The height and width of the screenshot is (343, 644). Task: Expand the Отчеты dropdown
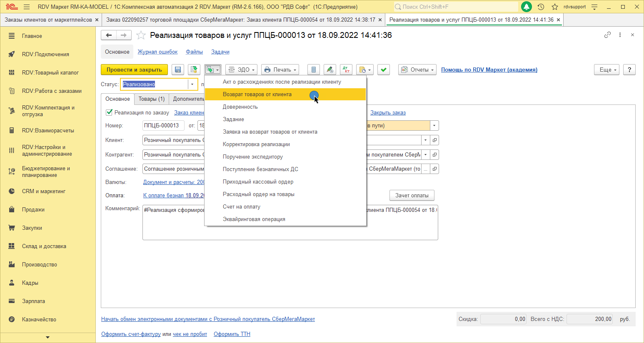(417, 70)
